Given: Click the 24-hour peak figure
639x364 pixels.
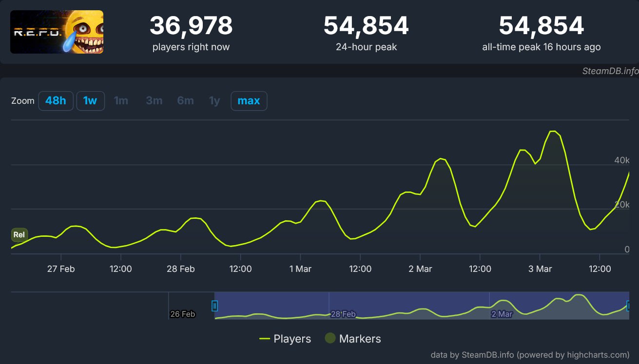Looking at the screenshot, I should [x=366, y=26].
